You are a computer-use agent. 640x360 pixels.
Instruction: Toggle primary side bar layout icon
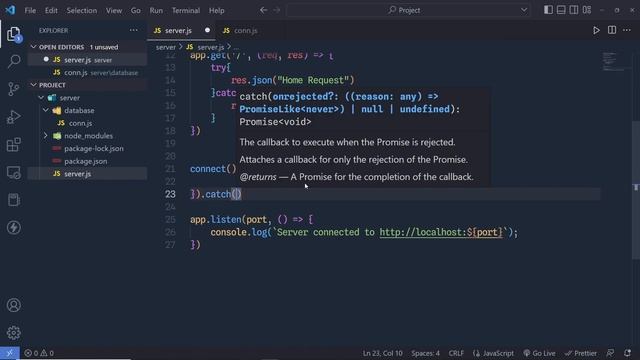[x=548, y=10]
